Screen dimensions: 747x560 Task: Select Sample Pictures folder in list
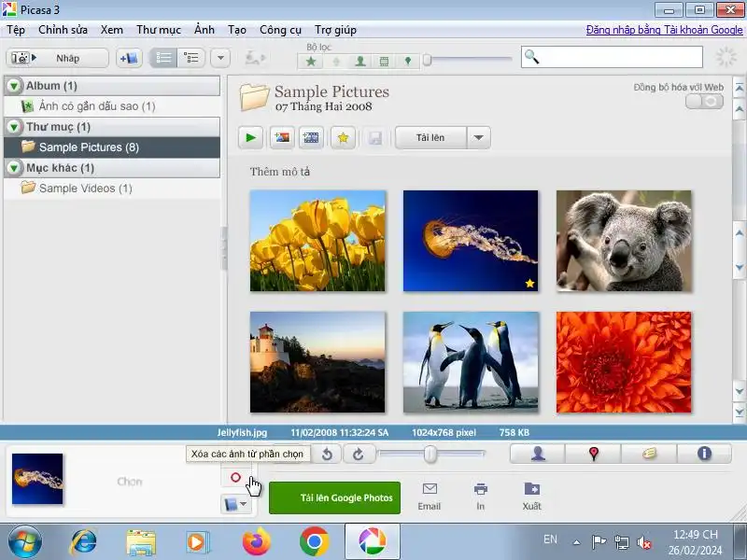click(x=112, y=147)
